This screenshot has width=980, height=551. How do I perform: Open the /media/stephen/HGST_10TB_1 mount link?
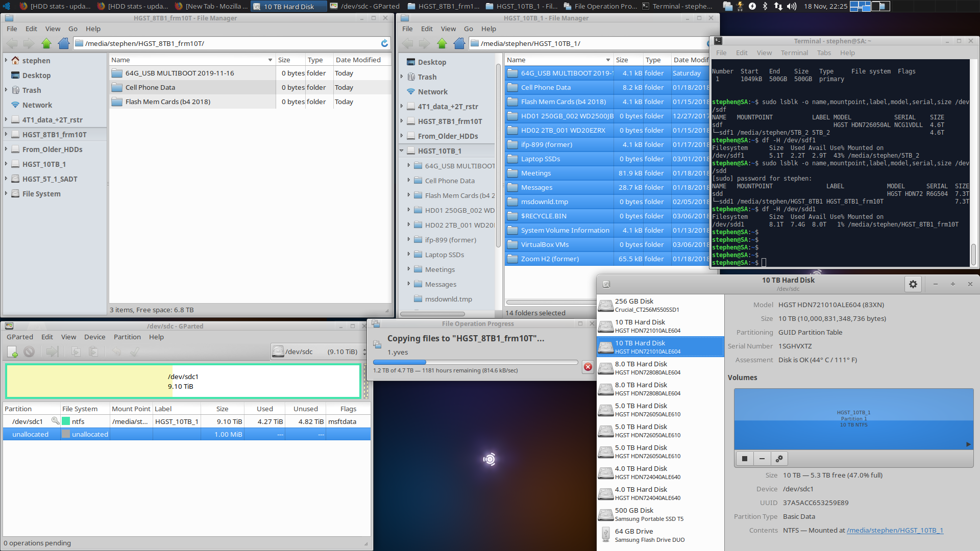tap(895, 530)
